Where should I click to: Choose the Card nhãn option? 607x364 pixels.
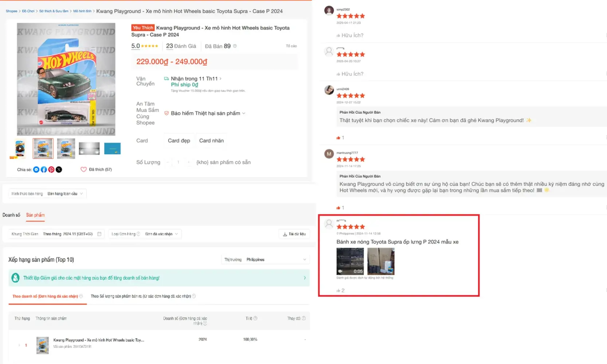pos(211,141)
